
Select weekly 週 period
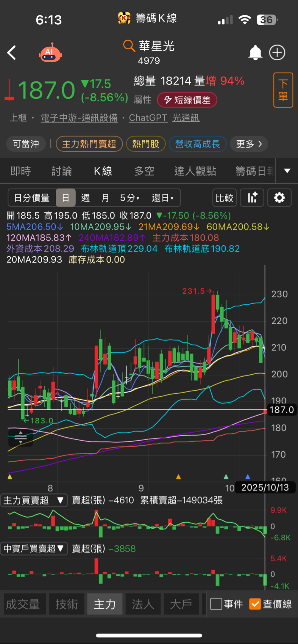tap(85, 198)
